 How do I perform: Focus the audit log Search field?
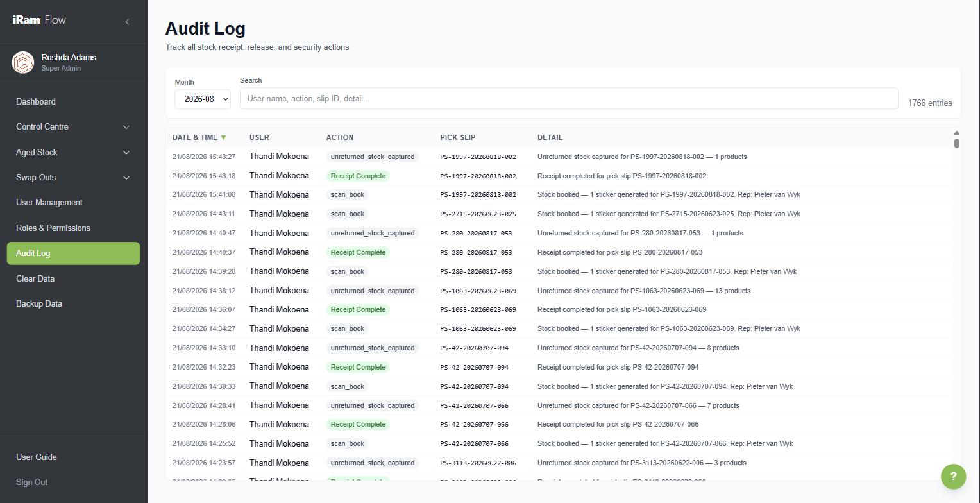pos(569,99)
